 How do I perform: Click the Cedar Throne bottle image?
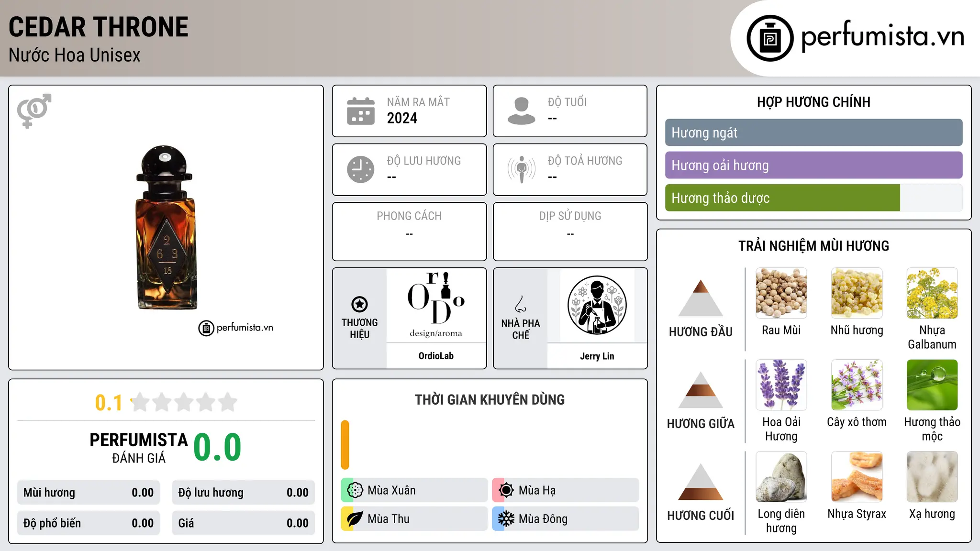(x=166, y=227)
